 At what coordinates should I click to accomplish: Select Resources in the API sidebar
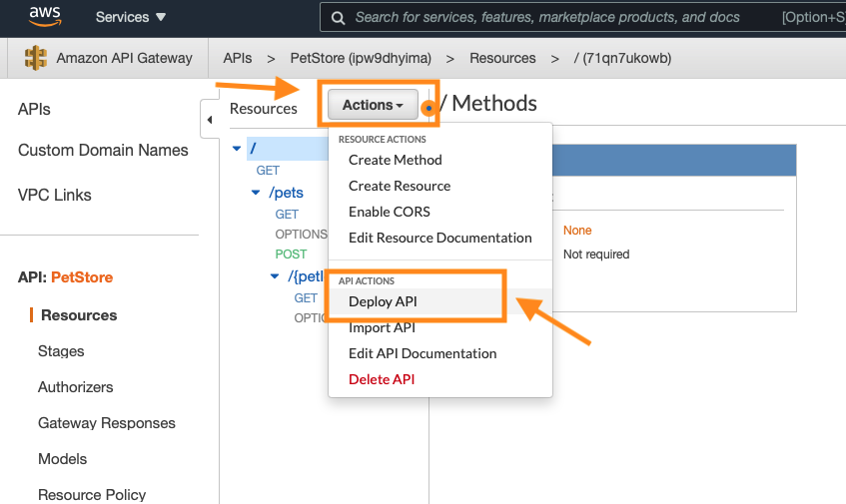pos(79,314)
